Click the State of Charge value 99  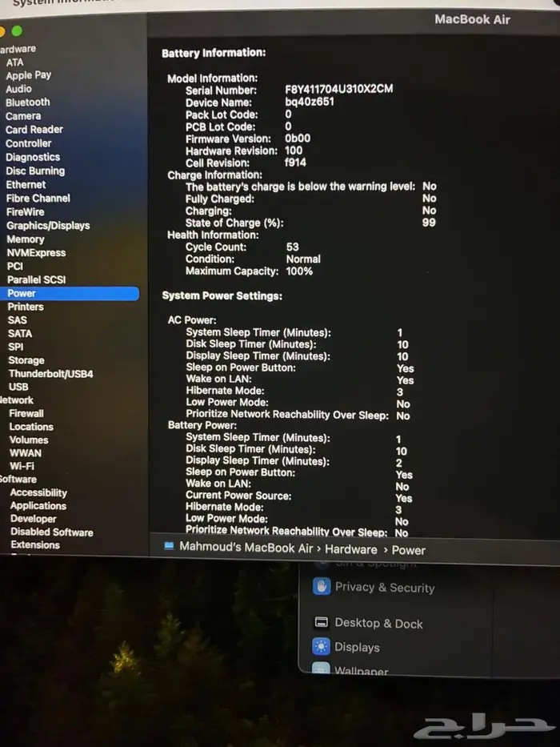coord(429,223)
